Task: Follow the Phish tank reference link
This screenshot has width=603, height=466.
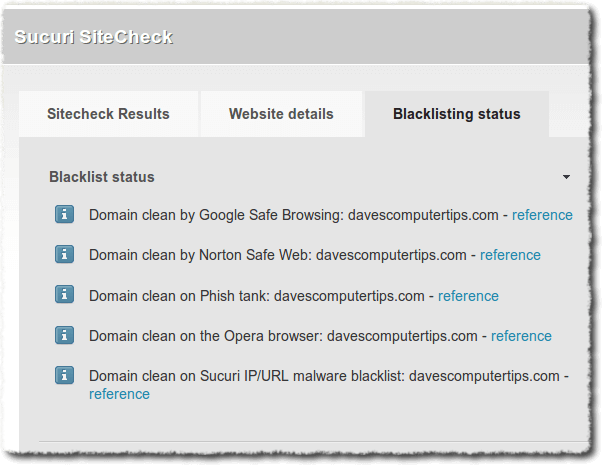Action: 468,296
